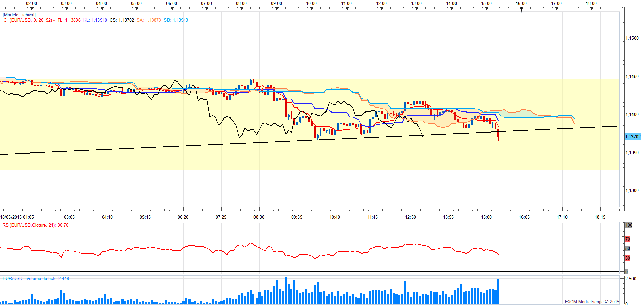
Task: Click the 1,1400 price axis label
Action: (x=632, y=115)
